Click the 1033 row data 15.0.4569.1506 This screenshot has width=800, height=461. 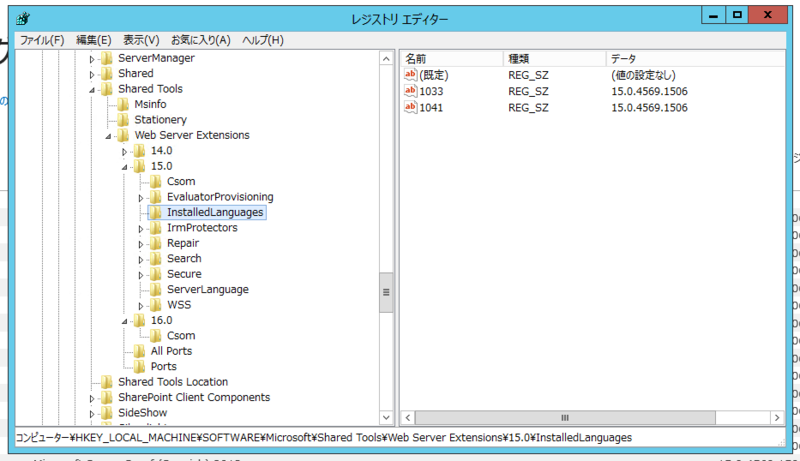pyautogui.click(x=649, y=91)
